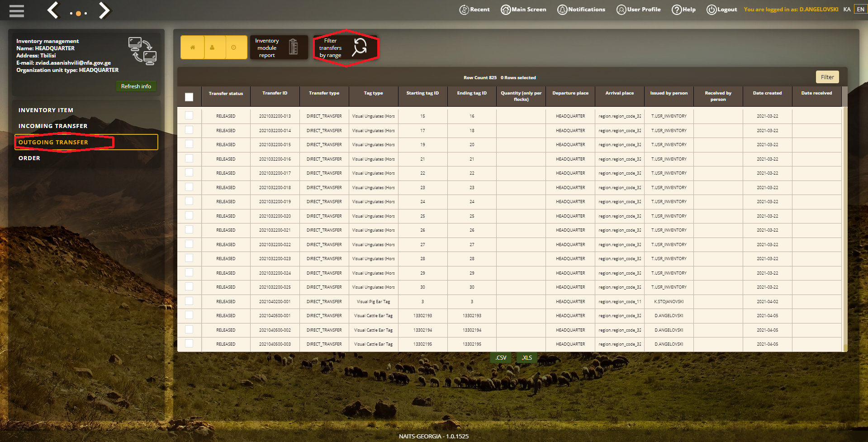The width and height of the screenshot is (868, 442).
Task: Open the Notifications panel
Action: [x=581, y=10]
